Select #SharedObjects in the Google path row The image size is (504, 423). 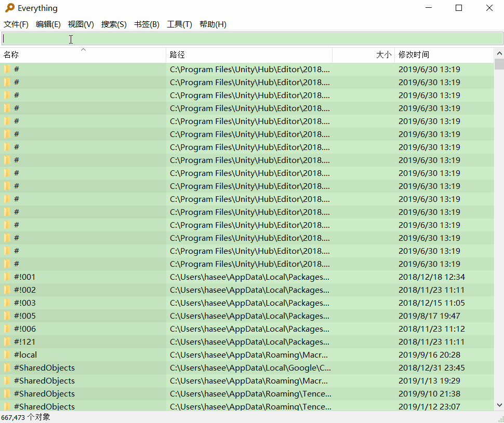tap(44, 368)
